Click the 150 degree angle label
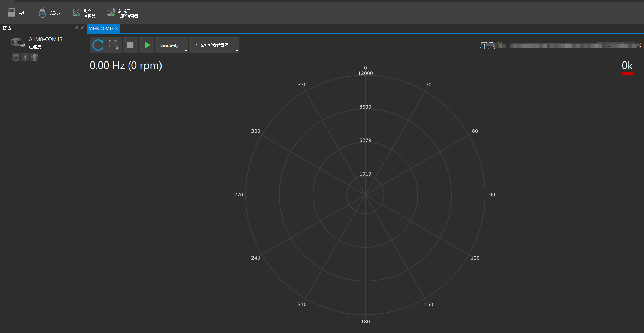This screenshot has width=644, height=333. (429, 304)
